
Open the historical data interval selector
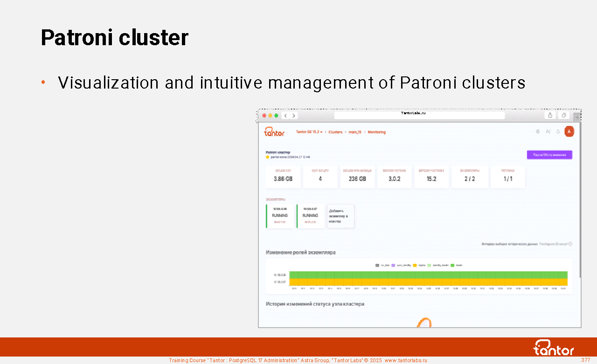click(x=555, y=244)
